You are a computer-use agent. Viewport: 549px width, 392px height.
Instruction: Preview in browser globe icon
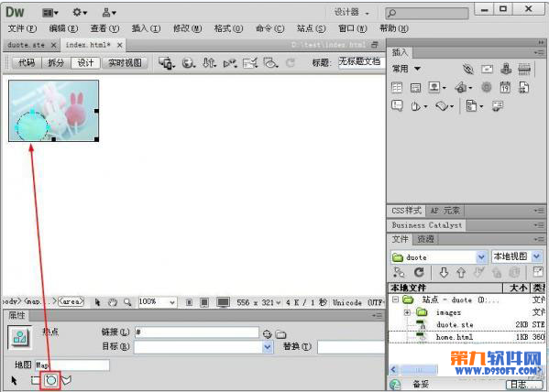[188, 63]
